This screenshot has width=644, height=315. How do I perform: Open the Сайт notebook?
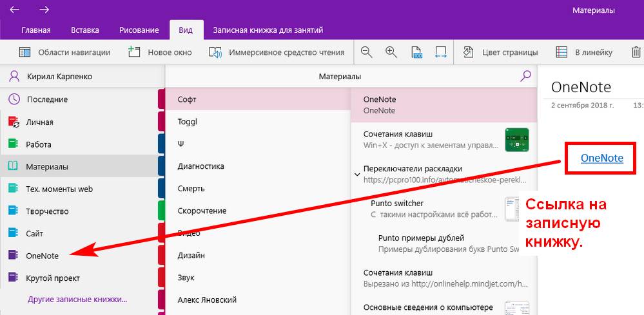[79, 233]
